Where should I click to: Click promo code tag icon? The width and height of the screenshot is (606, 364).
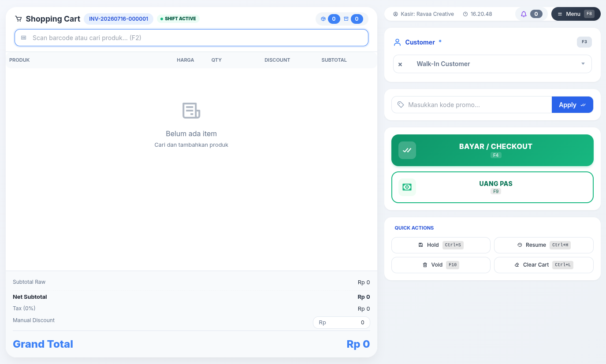(401, 105)
